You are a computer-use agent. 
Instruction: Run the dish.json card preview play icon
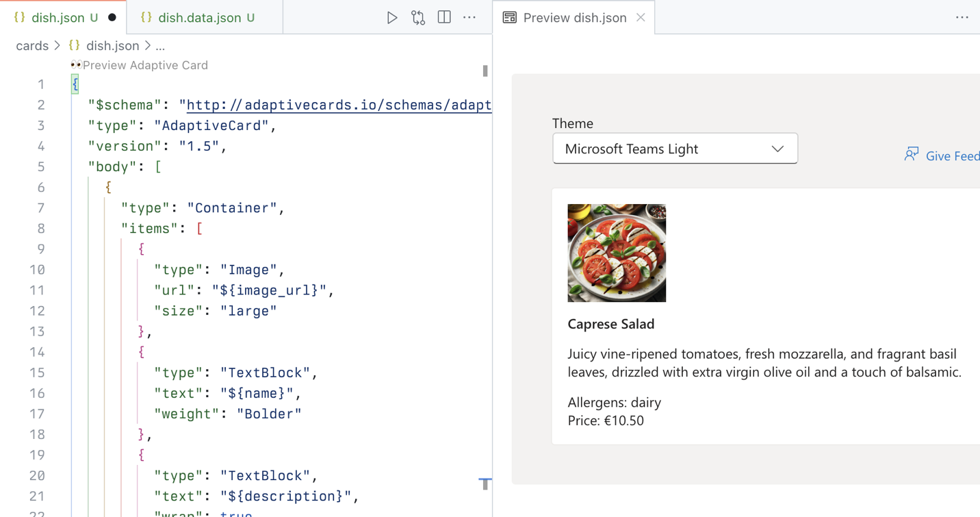pyautogui.click(x=392, y=17)
